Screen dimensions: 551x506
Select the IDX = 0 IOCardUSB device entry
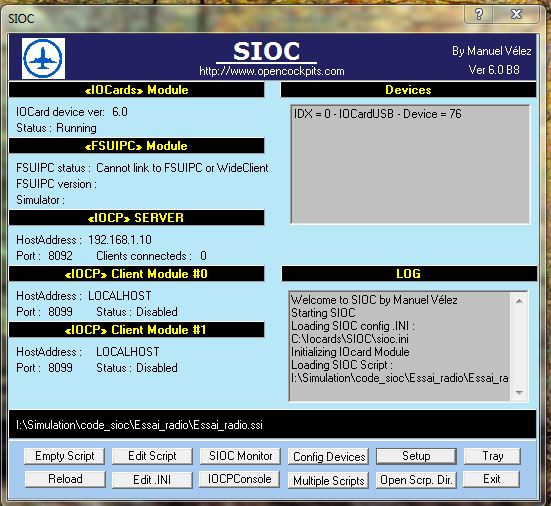click(377, 114)
